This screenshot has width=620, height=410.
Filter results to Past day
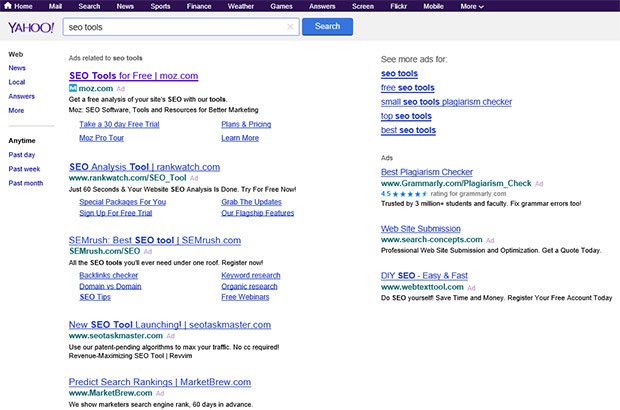22,155
